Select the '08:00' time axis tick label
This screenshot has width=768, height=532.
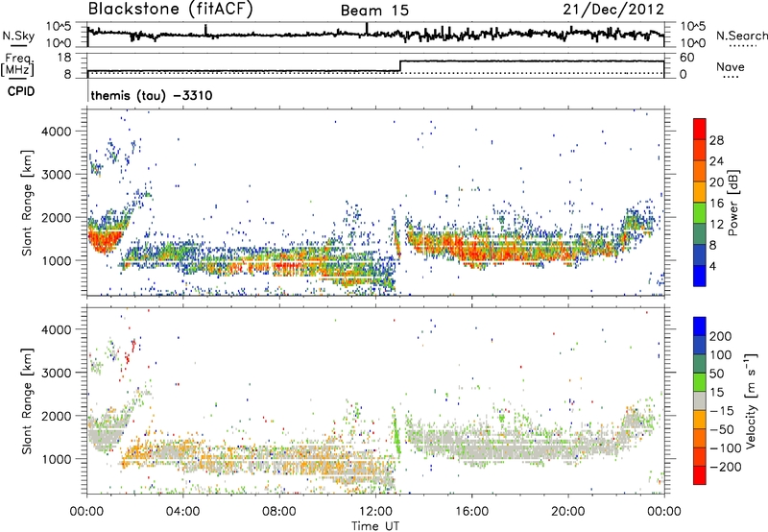[x=278, y=511]
